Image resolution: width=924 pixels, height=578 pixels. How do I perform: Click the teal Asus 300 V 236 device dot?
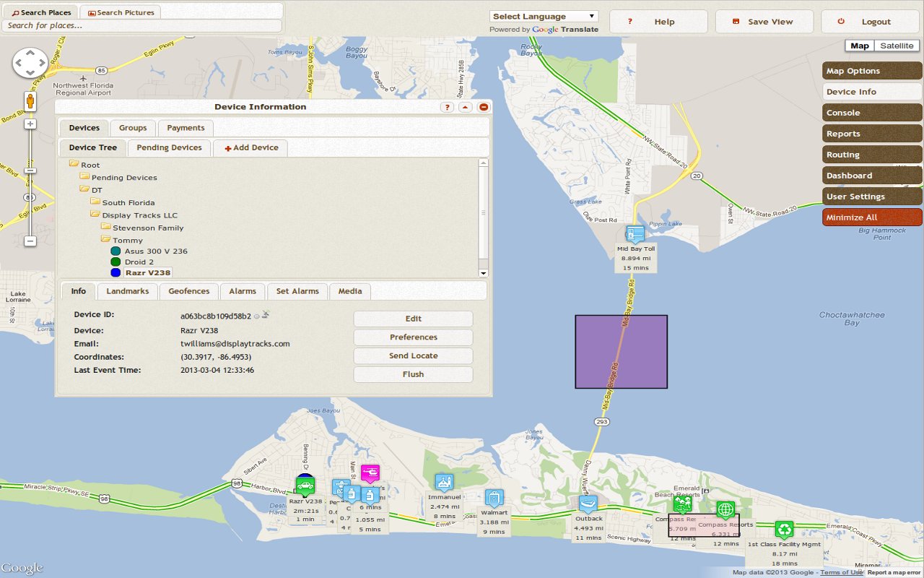[115, 251]
